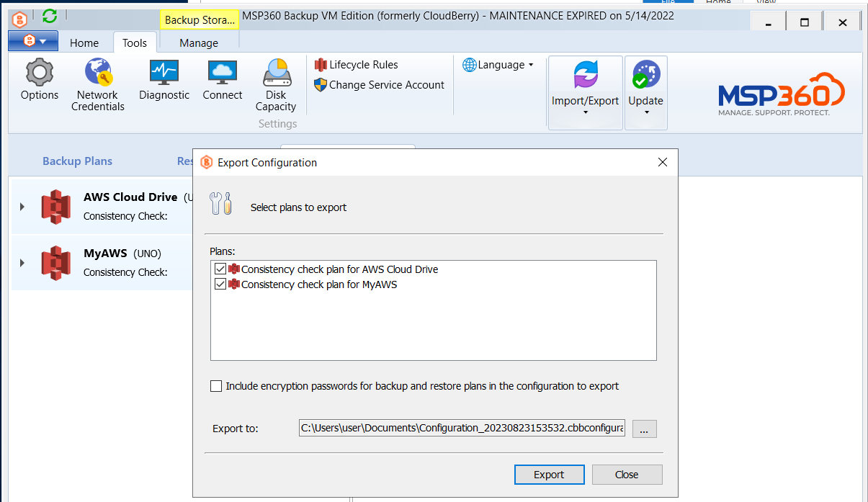Expand the Import/Export dropdown

tap(585, 93)
